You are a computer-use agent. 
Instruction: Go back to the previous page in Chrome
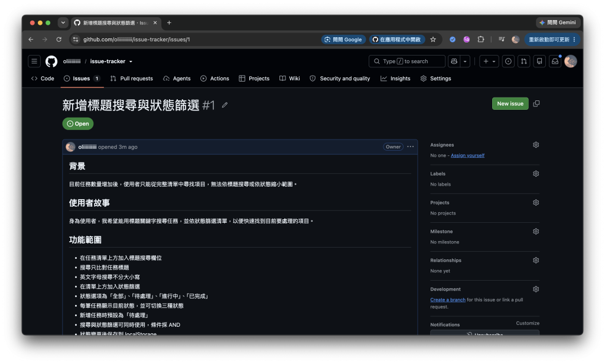31,40
